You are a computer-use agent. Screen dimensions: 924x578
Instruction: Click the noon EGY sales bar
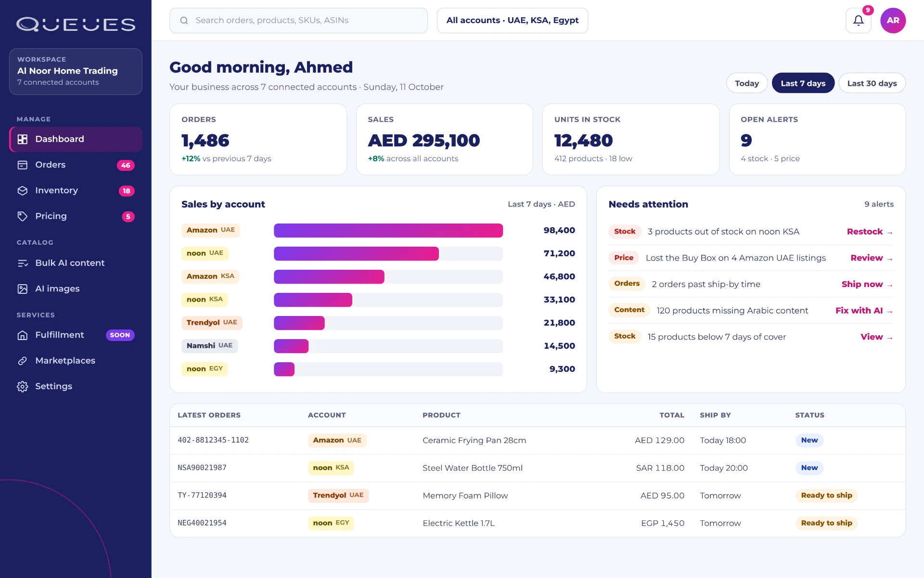284,369
